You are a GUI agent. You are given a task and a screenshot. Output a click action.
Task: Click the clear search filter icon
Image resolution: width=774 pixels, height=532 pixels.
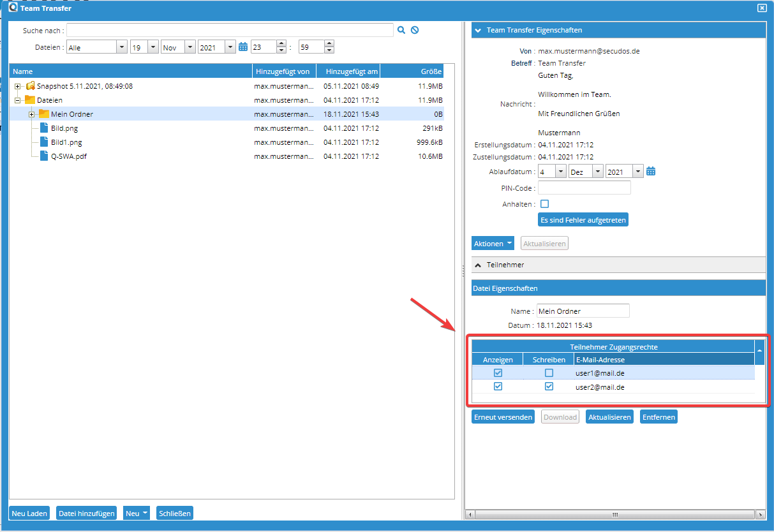click(x=415, y=30)
